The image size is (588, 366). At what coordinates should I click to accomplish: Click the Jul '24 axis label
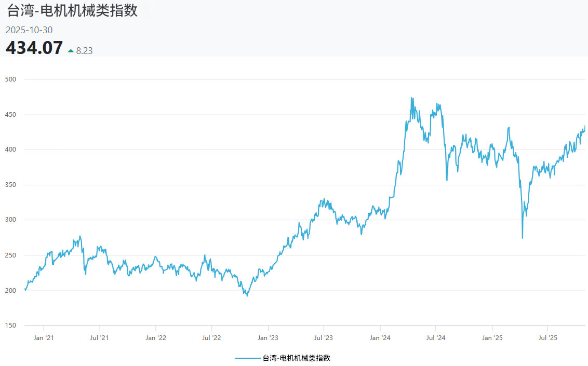[437, 337]
